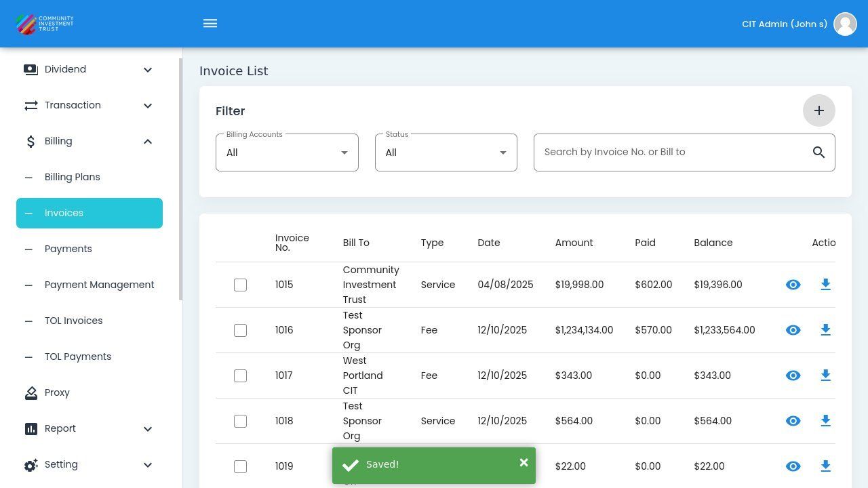The width and height of the screenshot is (868, 488).
Task: Open the user profile avatar
Action: click(x=845, y=24)
